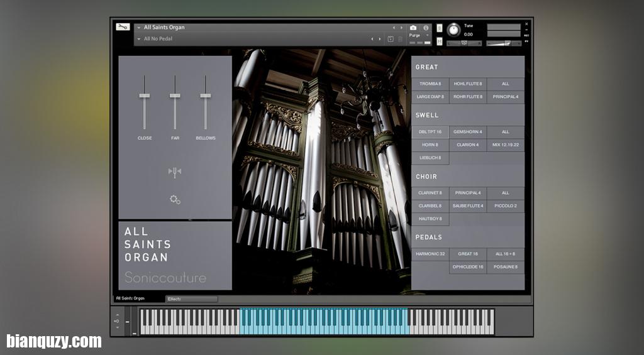Toggle Great PRINCIPAL 4 stop
The image size is (644, 355).
(506, 97)
